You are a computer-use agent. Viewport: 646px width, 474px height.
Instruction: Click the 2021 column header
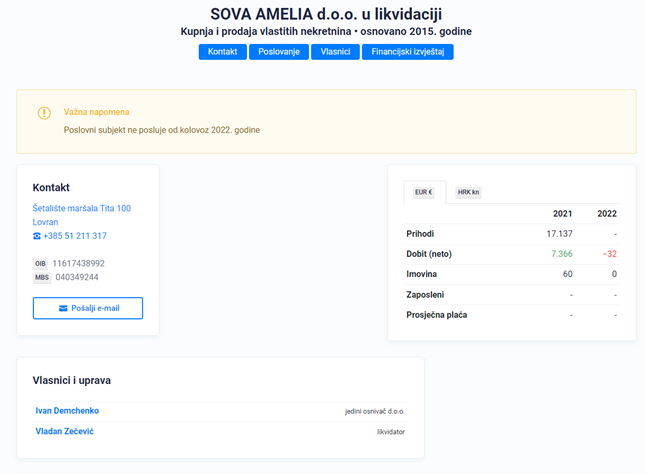(x=562, y=214)
